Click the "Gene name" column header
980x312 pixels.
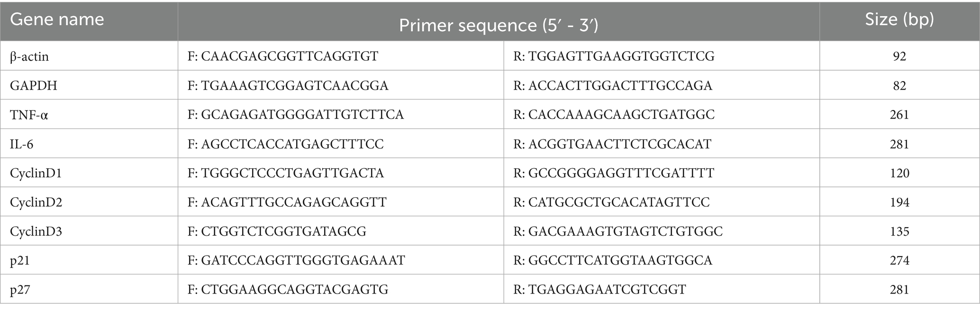click(x=57, y=20)
